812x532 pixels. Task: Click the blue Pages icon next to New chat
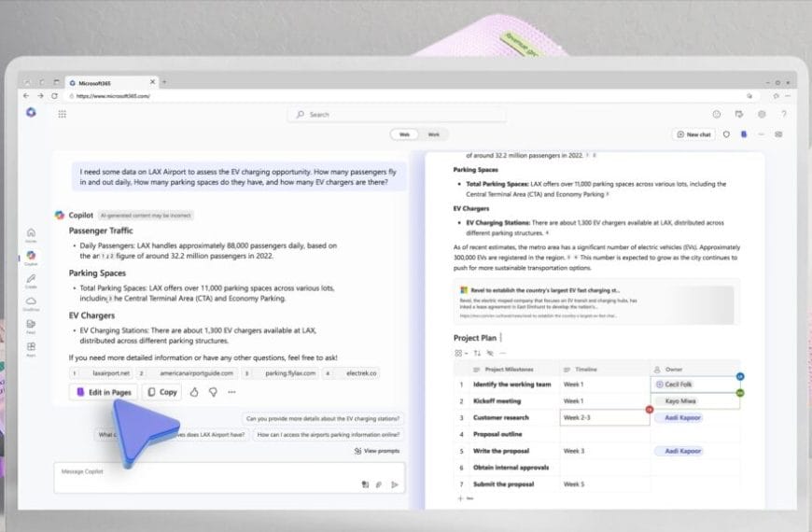[744, 134]
